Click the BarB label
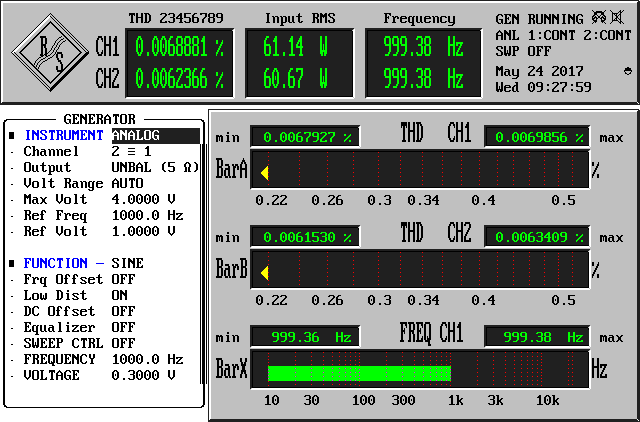This screenshot has height=422, width=640. click(231, 269)
